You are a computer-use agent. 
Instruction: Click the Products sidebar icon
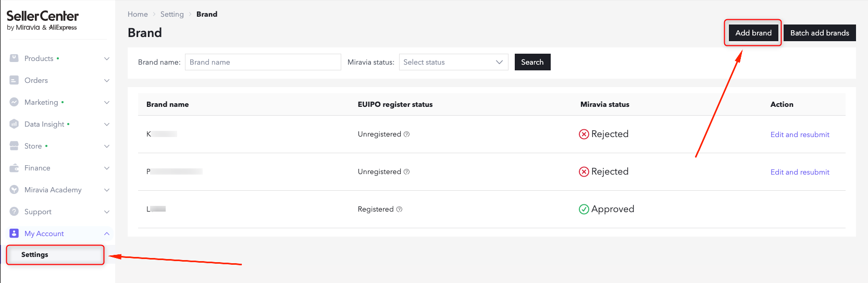click(x=14, y=58)
